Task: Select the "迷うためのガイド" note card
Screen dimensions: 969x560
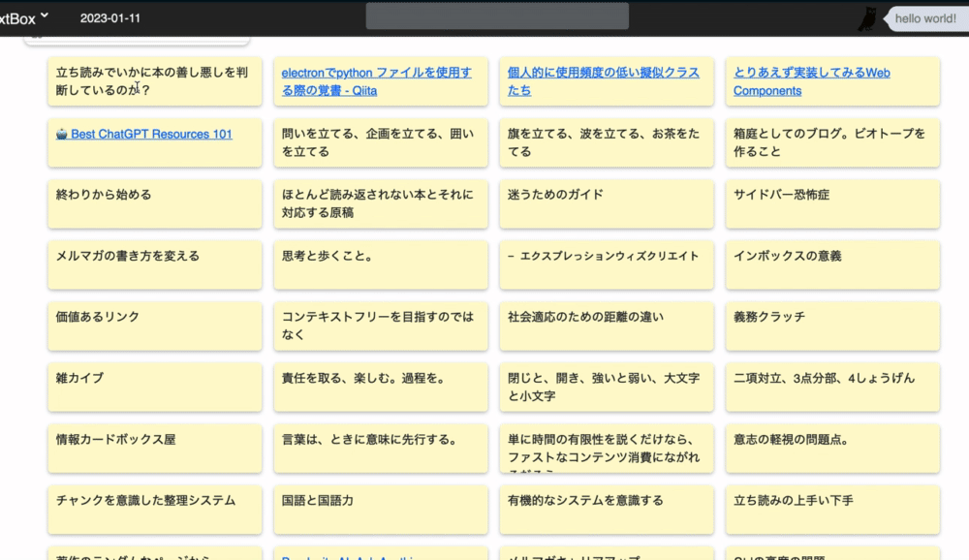Action: coord(606,203)
